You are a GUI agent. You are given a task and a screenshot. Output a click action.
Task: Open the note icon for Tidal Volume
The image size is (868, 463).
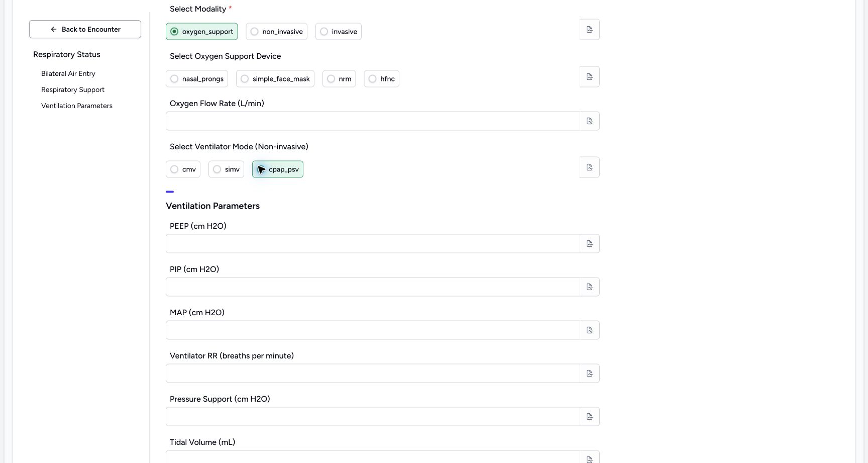pyautogui.click(x=590, y=457)
